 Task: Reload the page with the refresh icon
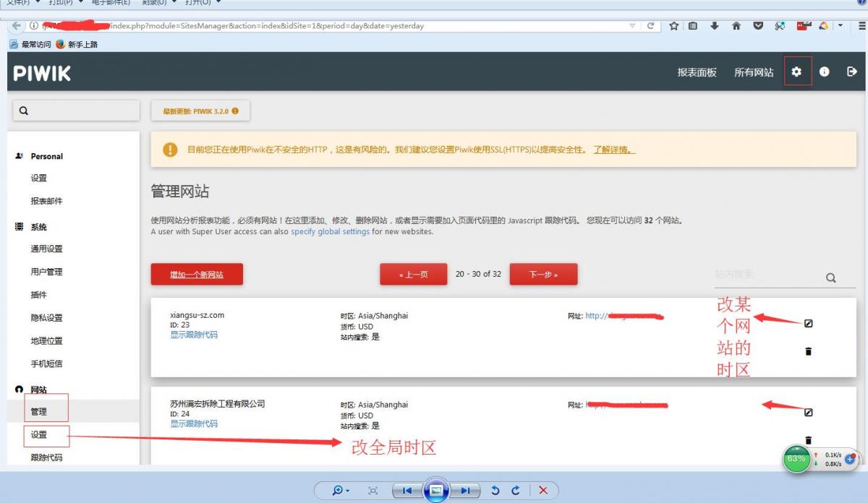point(651,26)
